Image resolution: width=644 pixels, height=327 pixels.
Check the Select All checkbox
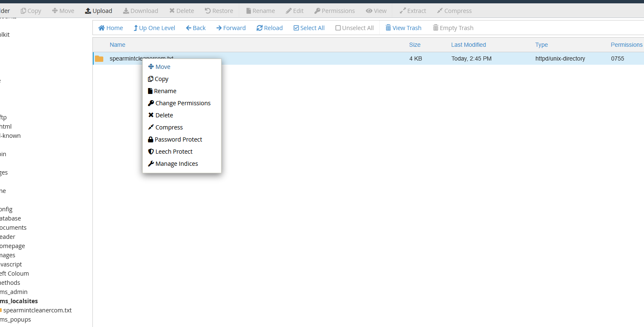tap(296, 28)
